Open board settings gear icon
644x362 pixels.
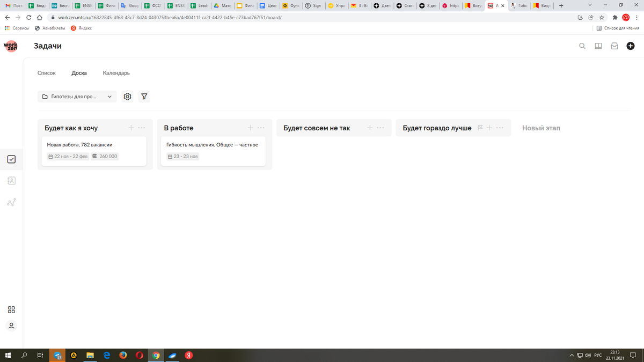point(127,97)
